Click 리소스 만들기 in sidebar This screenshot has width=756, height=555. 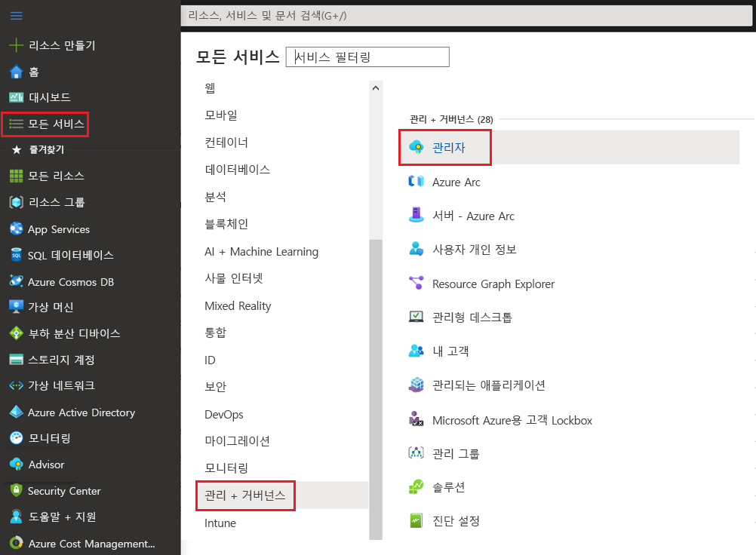click(x=62, y=45)
